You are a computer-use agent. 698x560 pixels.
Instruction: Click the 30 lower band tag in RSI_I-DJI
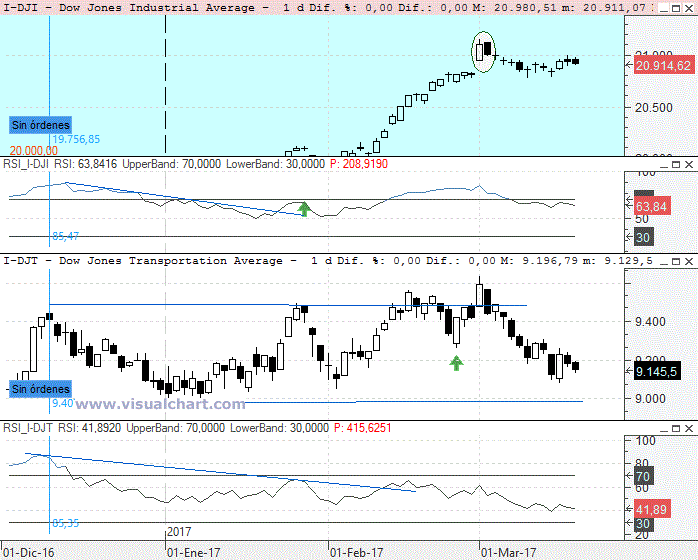(643, 237)
